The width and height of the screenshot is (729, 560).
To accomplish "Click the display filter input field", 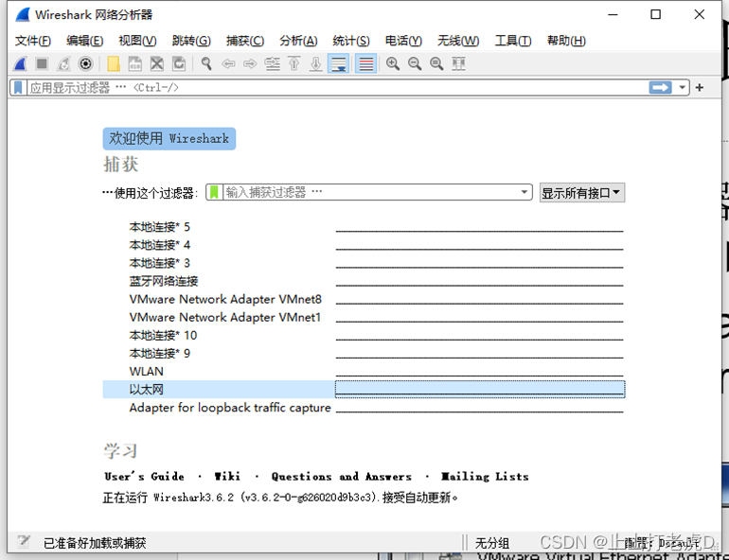I will click(338, 87).
